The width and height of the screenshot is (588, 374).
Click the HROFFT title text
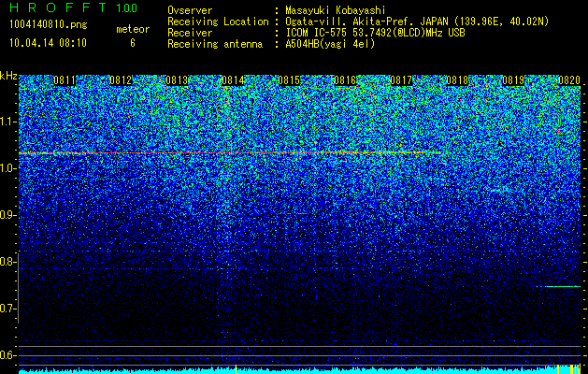point(58,7)
